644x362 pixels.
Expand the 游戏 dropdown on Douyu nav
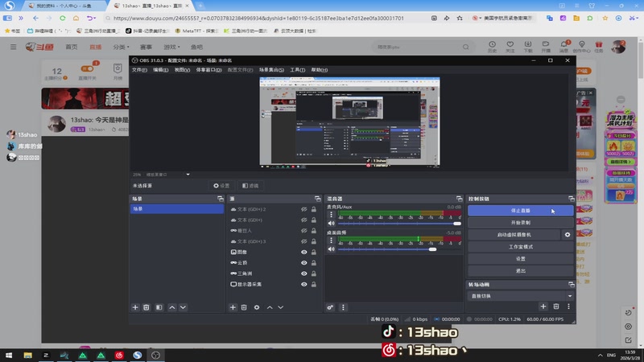(x=171, y=47)
